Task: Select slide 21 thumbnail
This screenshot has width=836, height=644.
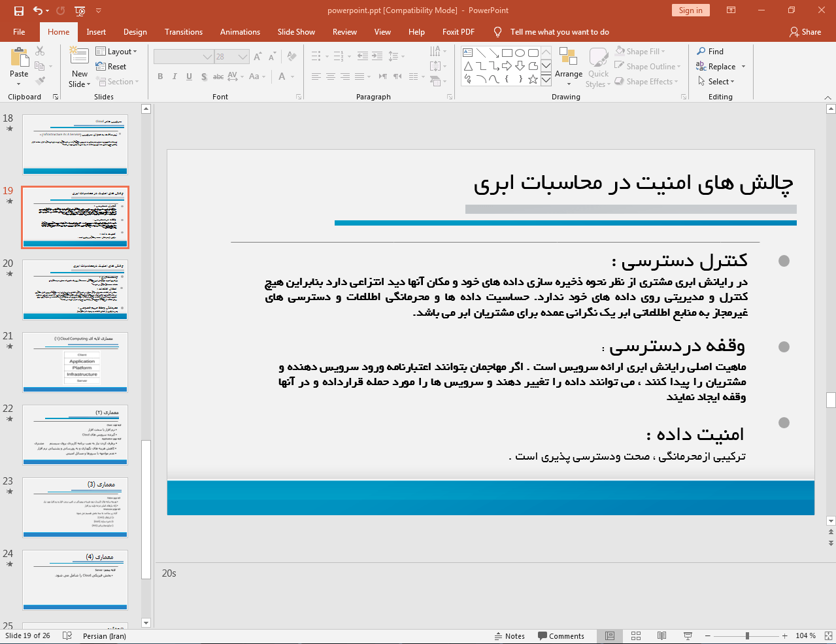Action: point(75,362)
